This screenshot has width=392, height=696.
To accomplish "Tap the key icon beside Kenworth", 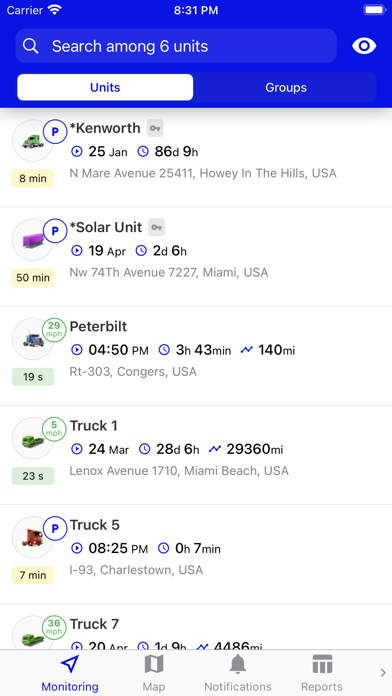I will [155, 128].
